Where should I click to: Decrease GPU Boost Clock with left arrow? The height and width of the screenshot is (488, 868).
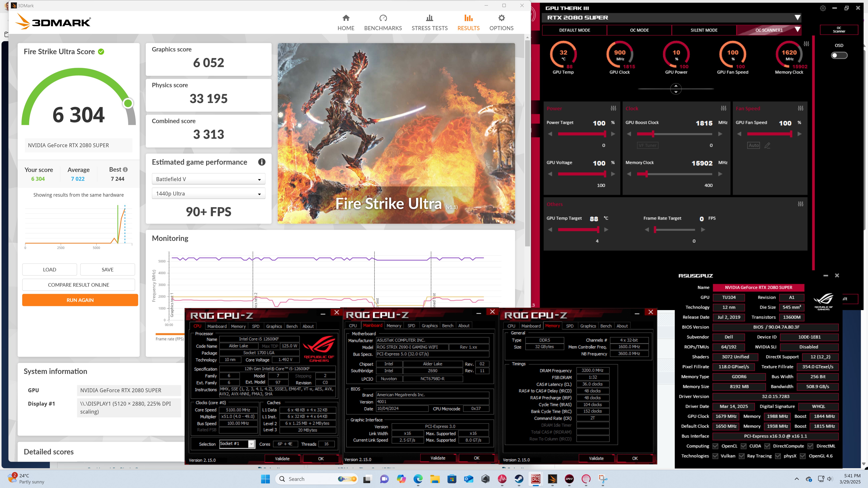(629, 134)
